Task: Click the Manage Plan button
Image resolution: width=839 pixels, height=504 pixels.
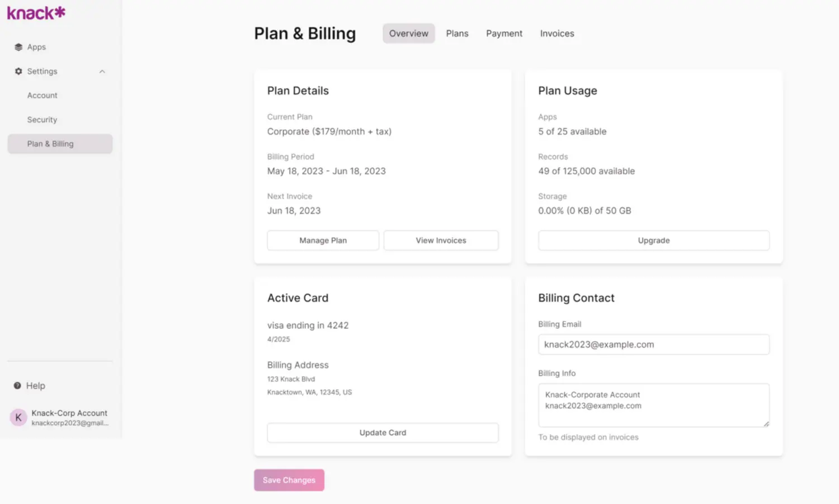Action: 323,240
